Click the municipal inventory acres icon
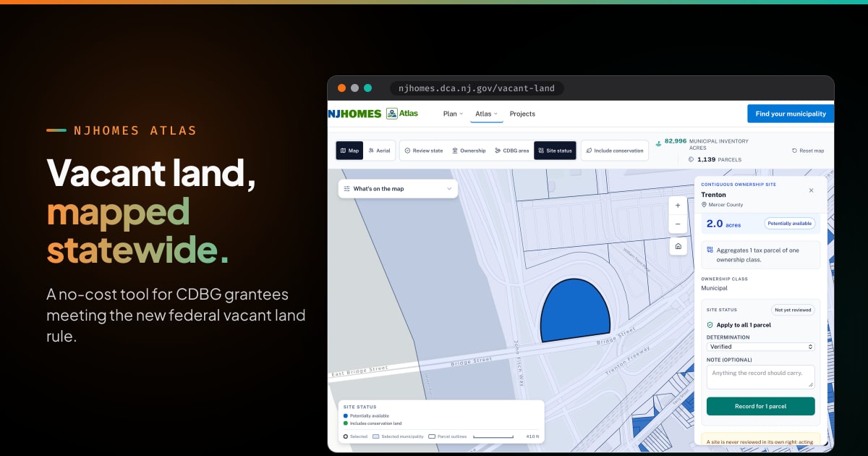 (x=658, y=143)
